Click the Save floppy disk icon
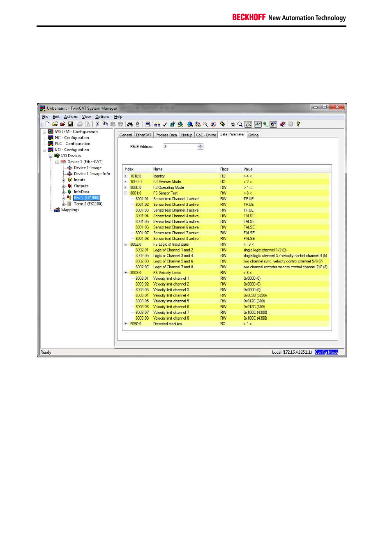 pyautogui.click(x=70, y=124)
